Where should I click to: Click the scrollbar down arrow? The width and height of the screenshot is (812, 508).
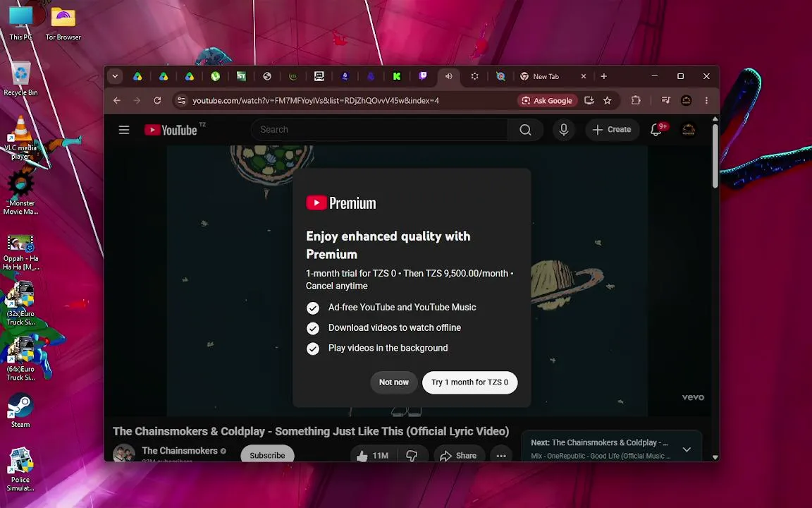tap(715, 457)
